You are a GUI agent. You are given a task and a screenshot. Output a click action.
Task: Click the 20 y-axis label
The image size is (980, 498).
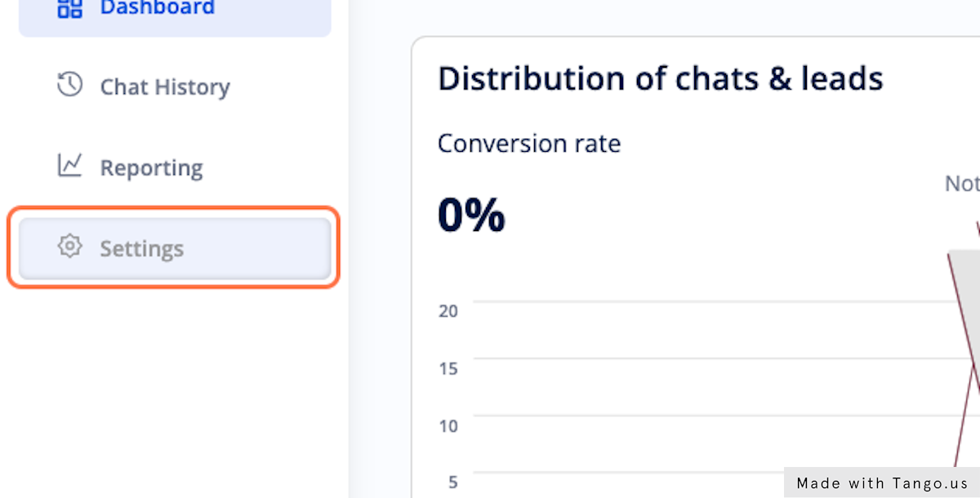click(448, 311)
